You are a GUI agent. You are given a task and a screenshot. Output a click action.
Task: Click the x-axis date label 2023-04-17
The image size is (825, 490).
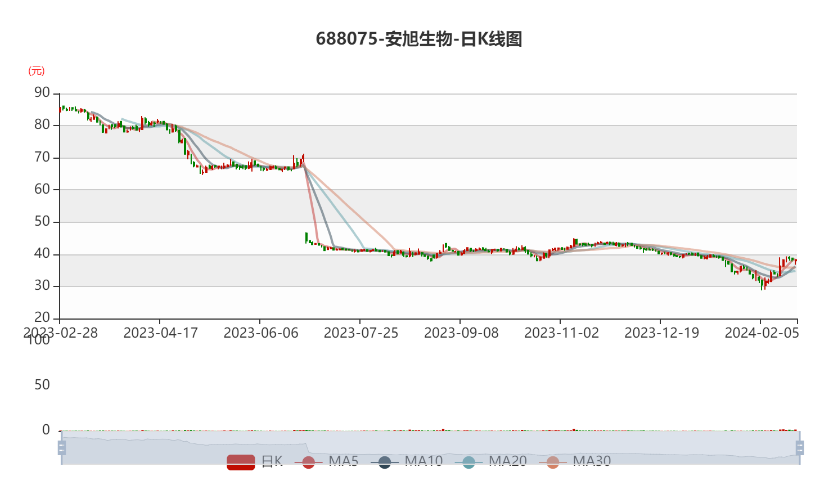160,333
